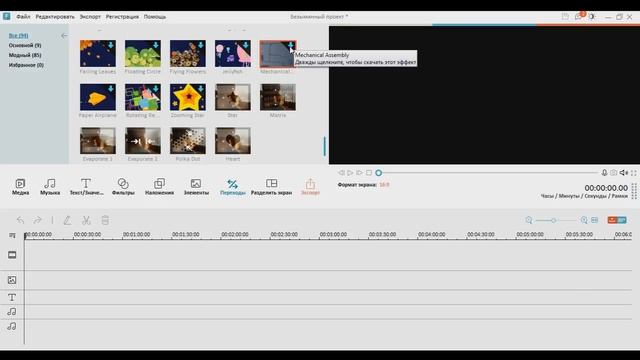
Task: Select the Переходы transitions panel
Action: tap(233, 187)
